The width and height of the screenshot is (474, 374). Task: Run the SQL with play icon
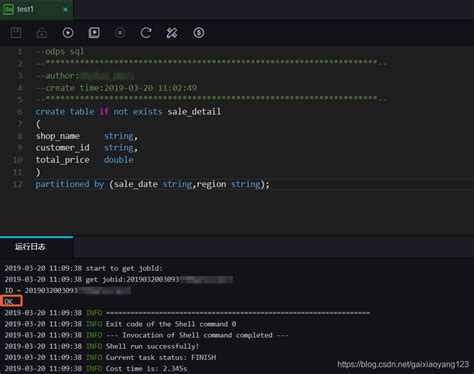[x=68, y=33]
